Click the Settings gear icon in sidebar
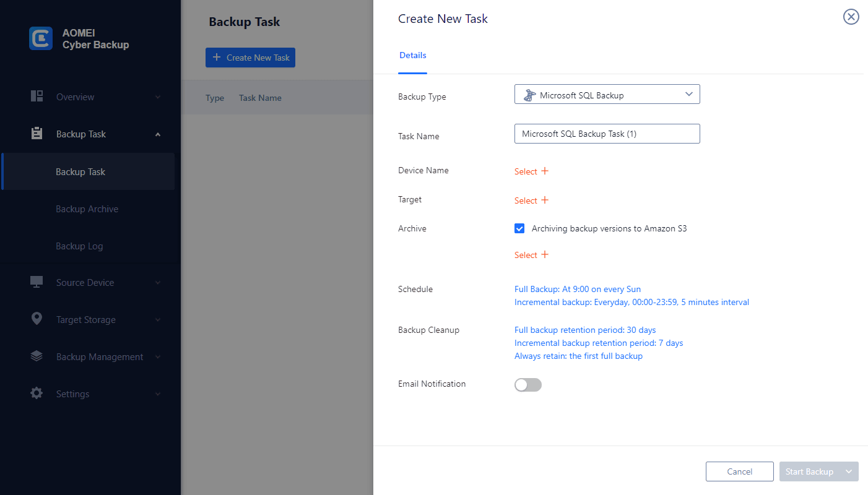This screenshot has width=868, height=495. [x=37, y=394]
